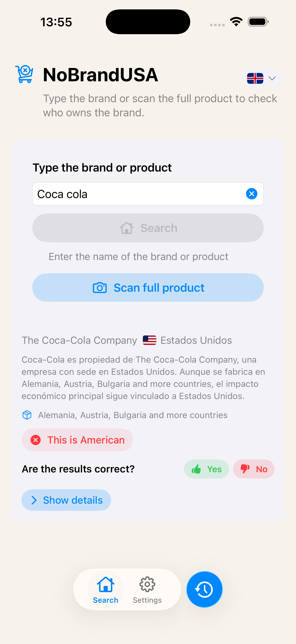Image resolution: width=296 pixels, height=644 pixels.
Task: Open the language flag dropdown
Action: 255,78
